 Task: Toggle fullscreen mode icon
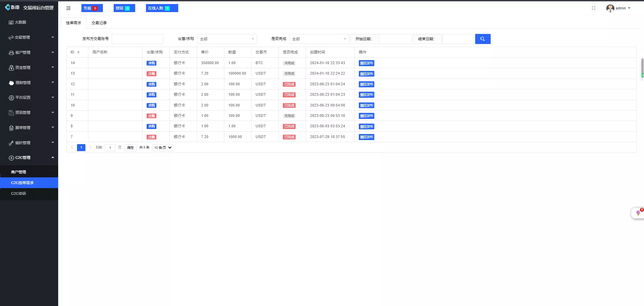(x=594, y=8)
